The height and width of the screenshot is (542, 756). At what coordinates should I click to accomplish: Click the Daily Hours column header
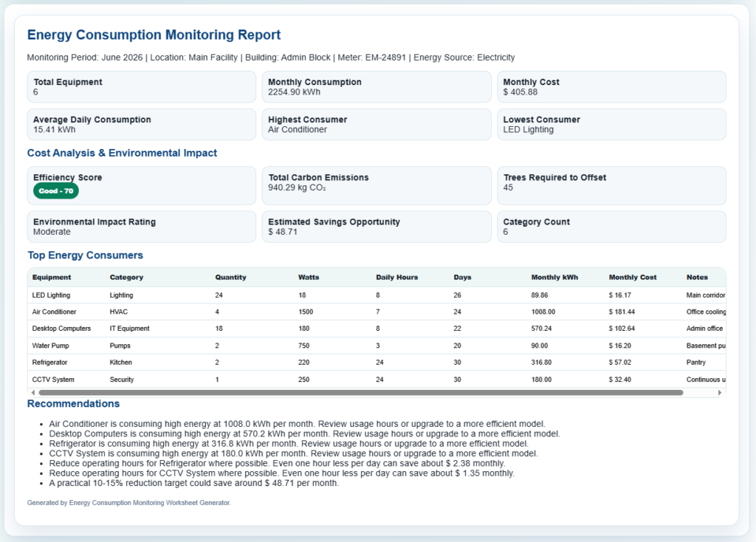tap(396, 277)
